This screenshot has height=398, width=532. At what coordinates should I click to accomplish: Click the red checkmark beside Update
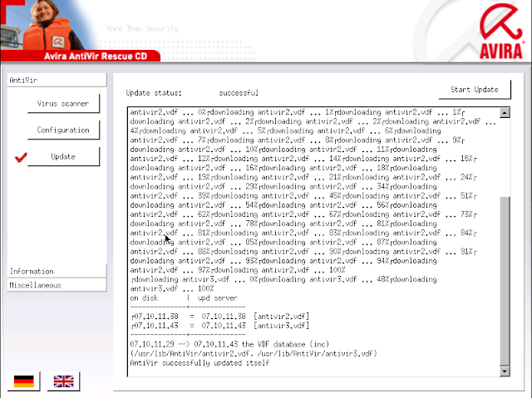tap(21, 157)
